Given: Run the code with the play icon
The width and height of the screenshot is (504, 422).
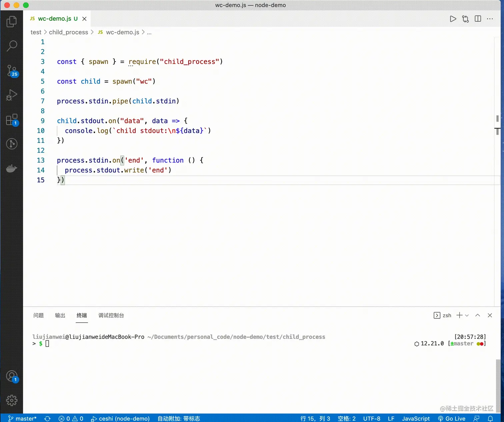Looking at the screenshot, I should (453, 19).
